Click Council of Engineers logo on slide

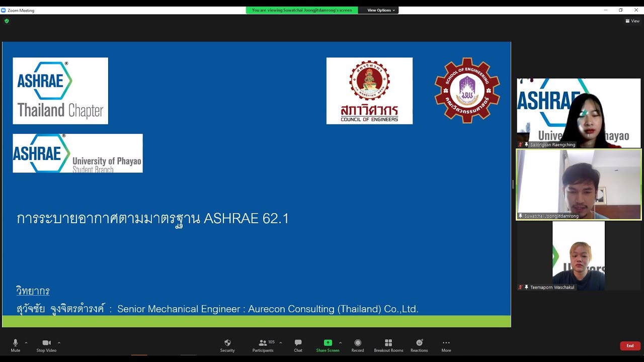(369, 90)
